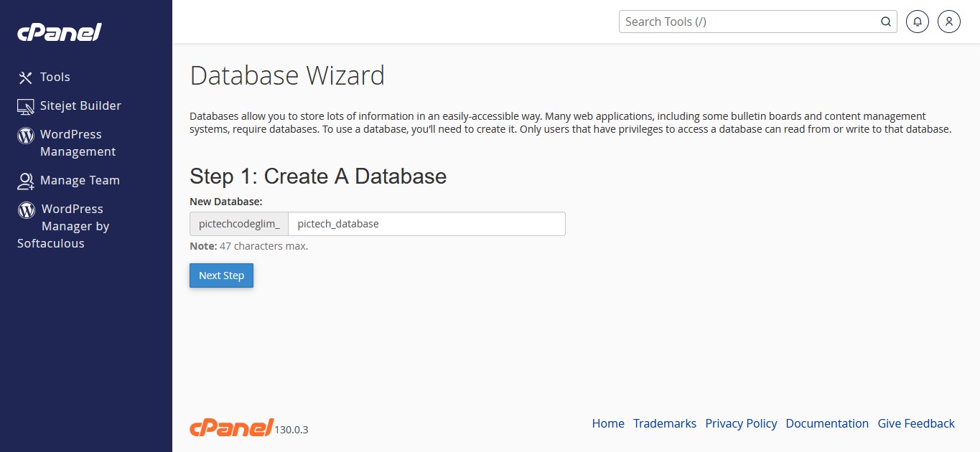This screenshot has height=452, width=980.
Task: Open the notifications bell icon
Action: point(918,22)
